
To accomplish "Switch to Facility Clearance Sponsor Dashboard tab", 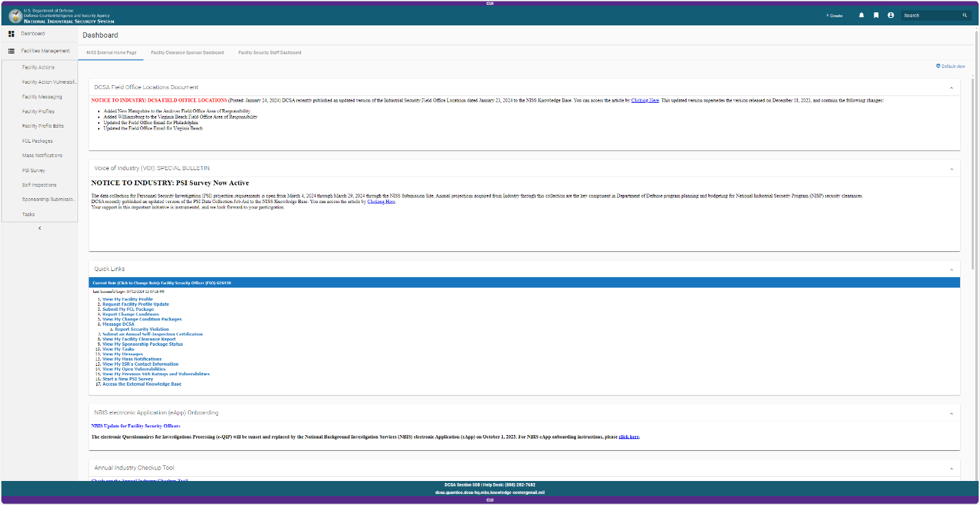I will click(x=187, y=53).
